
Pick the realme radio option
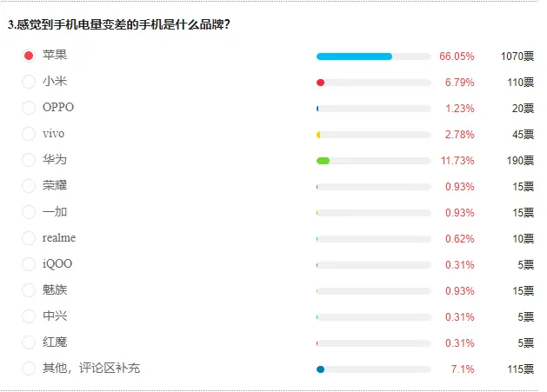(x=29, y=238)
